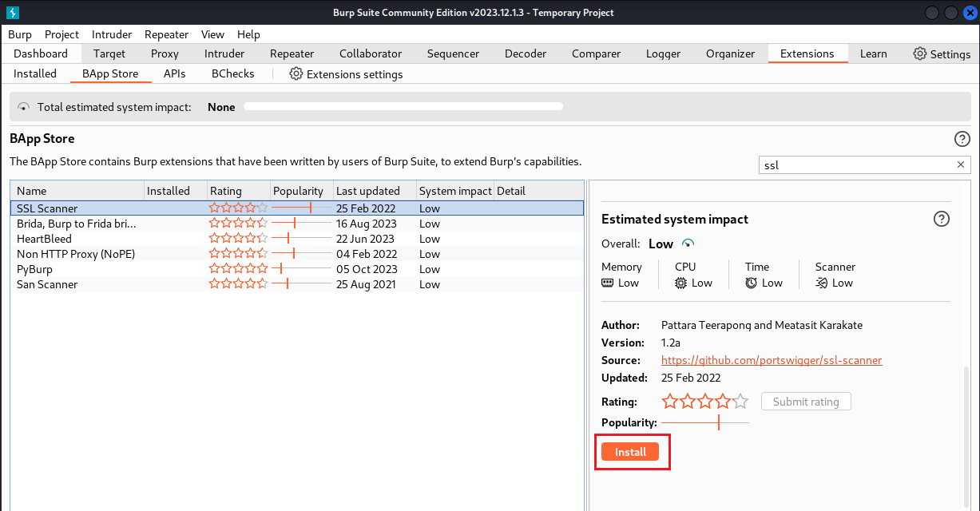Screen dimensions: 980x511
Task: Sort the list by Detail column
Action: pos(539,191)
